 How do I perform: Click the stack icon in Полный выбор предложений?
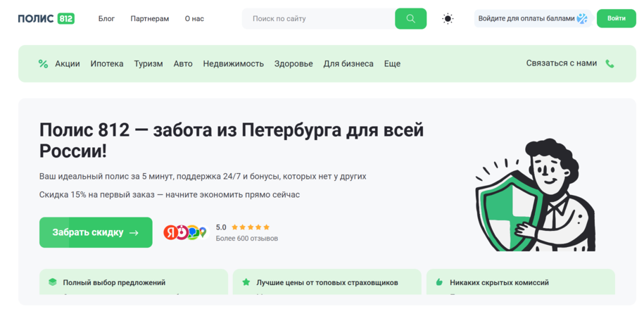pos(53,282)
